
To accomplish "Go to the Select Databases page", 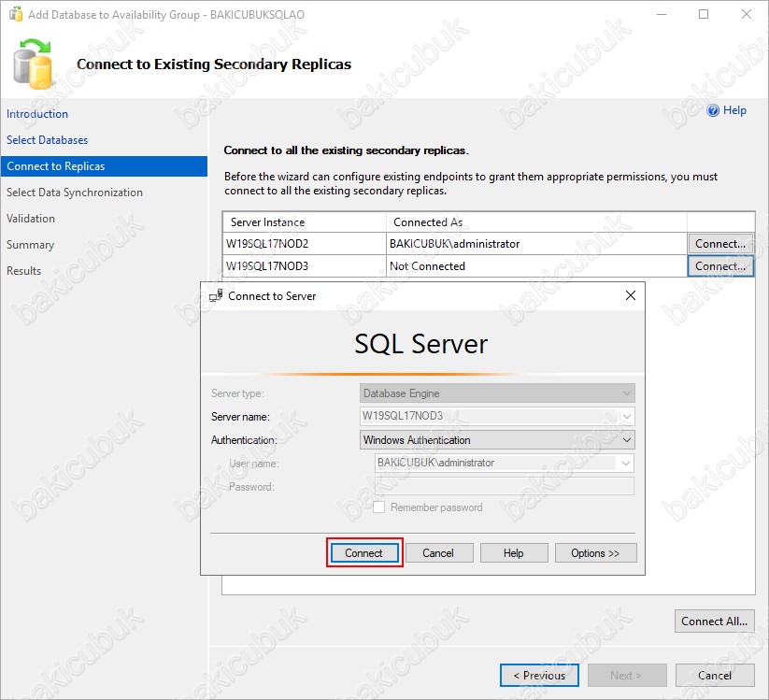I will point(47,140).
